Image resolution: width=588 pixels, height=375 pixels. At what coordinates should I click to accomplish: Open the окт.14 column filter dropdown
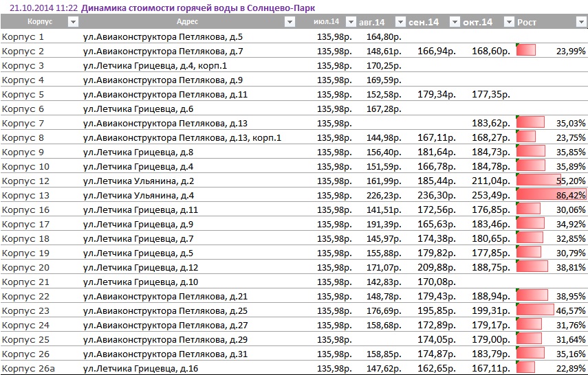point(509,22)
